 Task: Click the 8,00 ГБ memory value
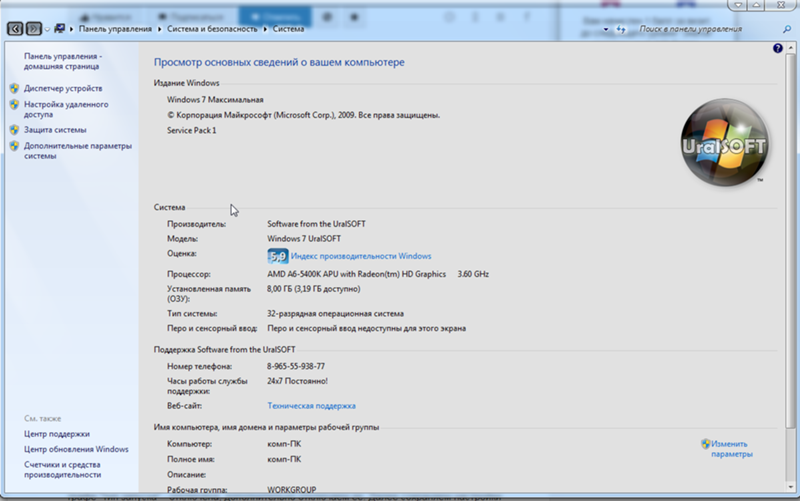[313, 289]
